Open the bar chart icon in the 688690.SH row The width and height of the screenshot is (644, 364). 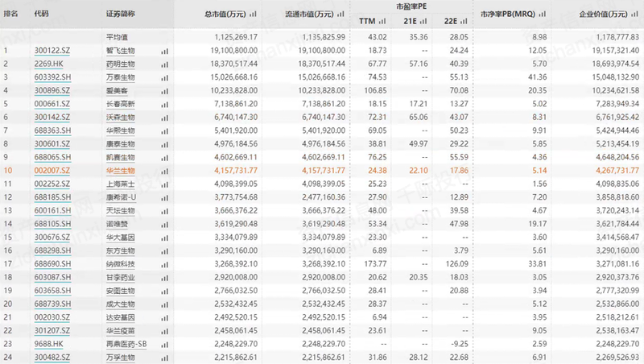[165, 265]
